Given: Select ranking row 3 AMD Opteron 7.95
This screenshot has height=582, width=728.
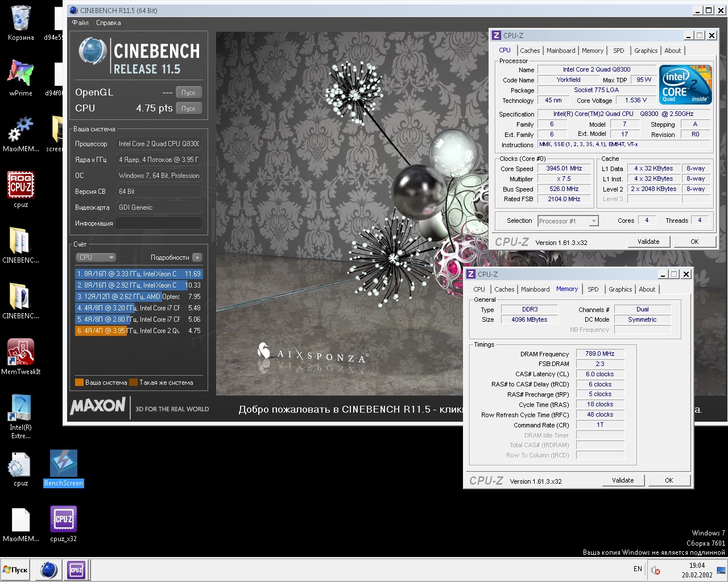Looking at the screenshot, I should (x=139, y=297).
